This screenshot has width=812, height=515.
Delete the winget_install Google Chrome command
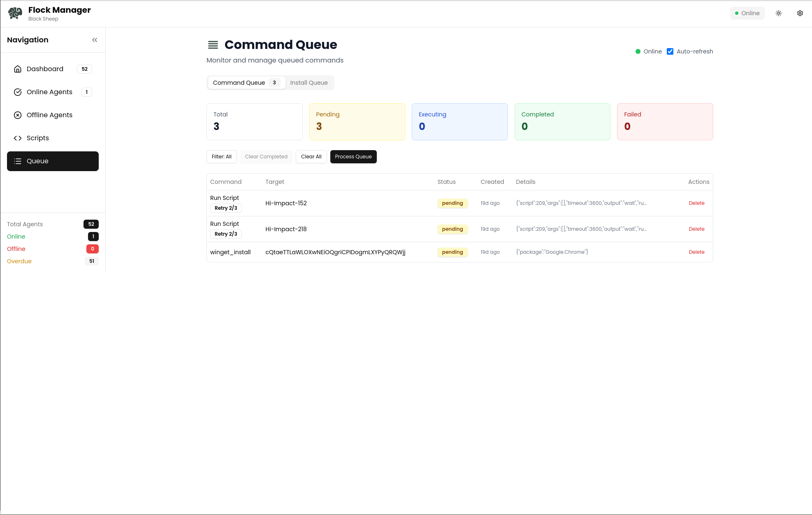[696, 252]
